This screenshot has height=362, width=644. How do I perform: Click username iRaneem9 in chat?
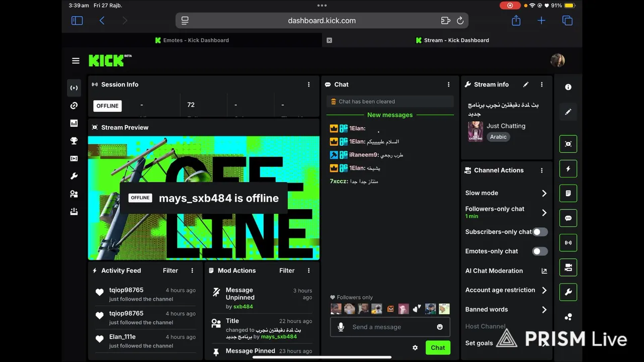click(363, 155)
